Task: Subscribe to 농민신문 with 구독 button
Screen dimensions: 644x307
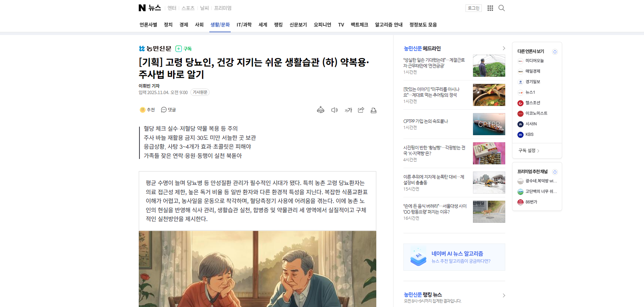Action: 184,49
